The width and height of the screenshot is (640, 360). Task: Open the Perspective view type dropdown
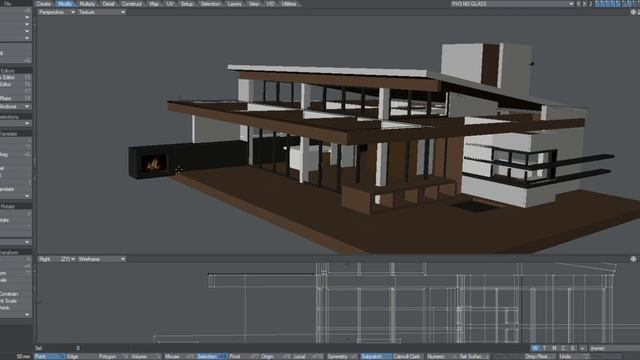click(x=56, y=12)
